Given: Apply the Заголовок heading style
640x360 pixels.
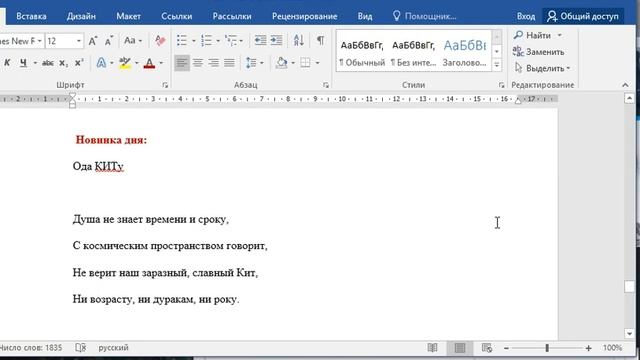Looking at the screenshot, I should click(x=464, y=52).
